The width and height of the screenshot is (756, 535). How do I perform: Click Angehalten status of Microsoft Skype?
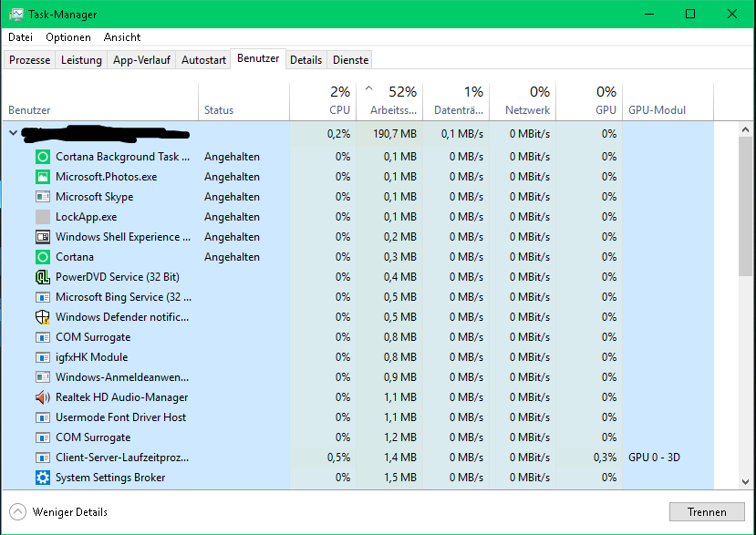232,197
